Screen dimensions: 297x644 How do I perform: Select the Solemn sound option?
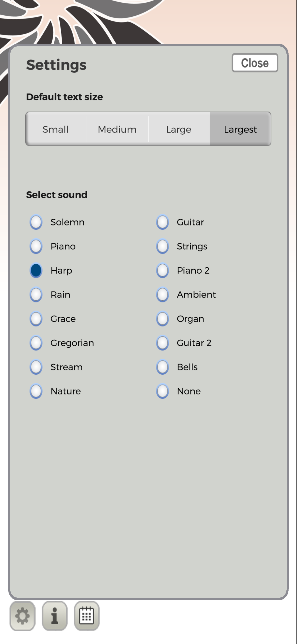click(x=36, y=222)
